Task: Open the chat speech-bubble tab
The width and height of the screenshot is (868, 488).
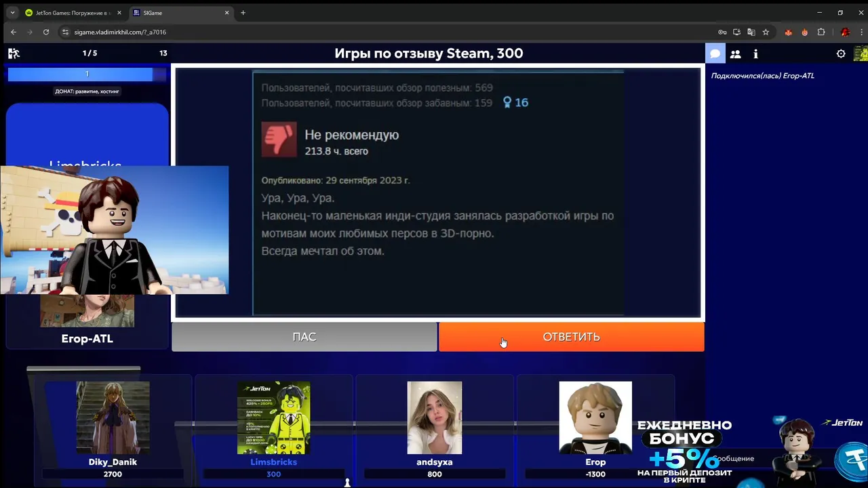Action: tap(715, 54)
